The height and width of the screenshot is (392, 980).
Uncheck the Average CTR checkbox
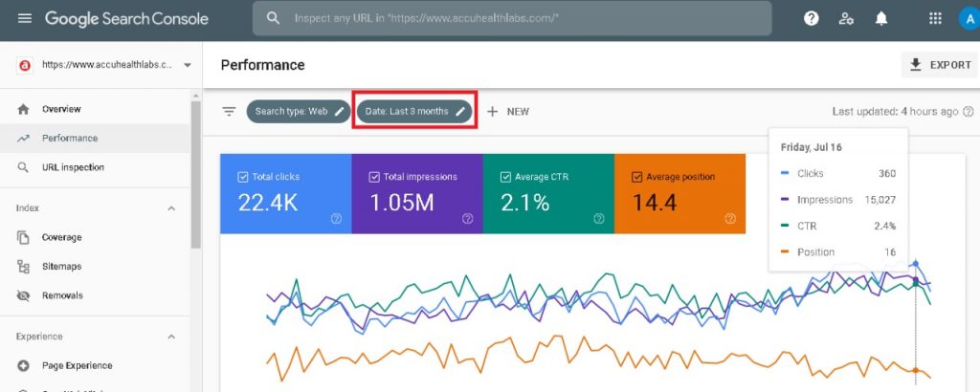coord(505,177)
